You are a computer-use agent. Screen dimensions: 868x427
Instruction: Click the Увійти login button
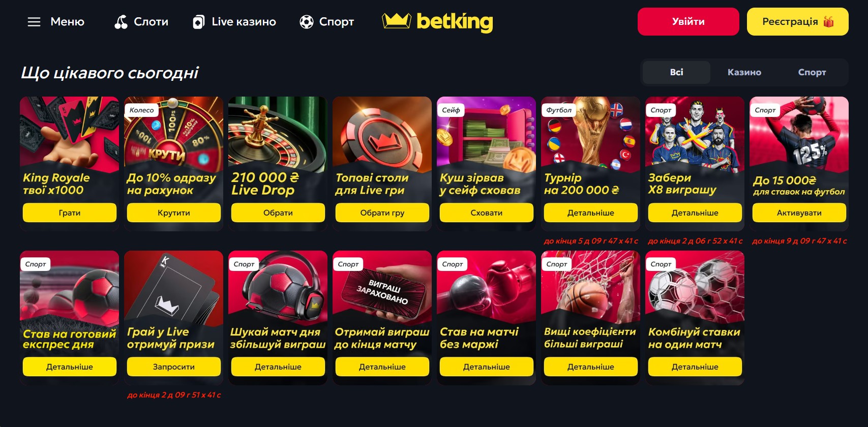pos(689,21)
